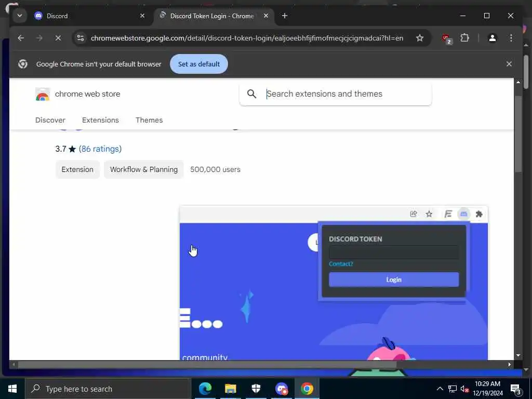This screenshot has height=399, width=532.
Task: Bookmark this page with the star icon
Action: coord(420,38)
